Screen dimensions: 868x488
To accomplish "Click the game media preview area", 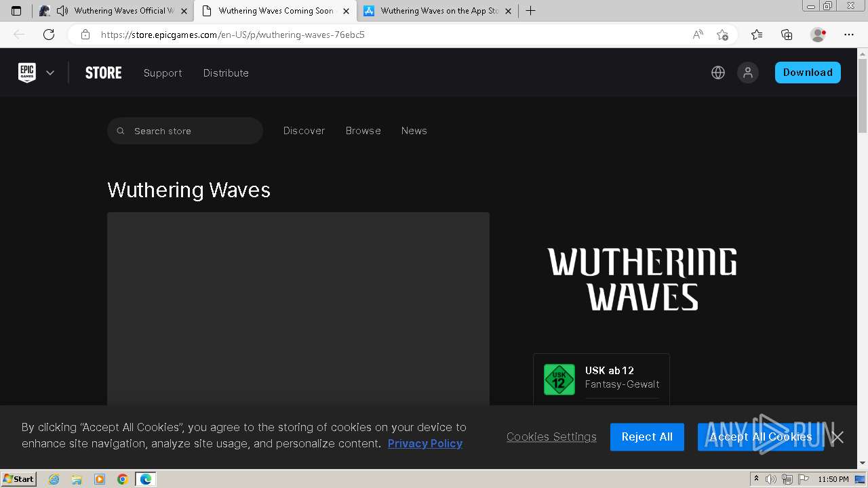I will click(x=298, y=309).
